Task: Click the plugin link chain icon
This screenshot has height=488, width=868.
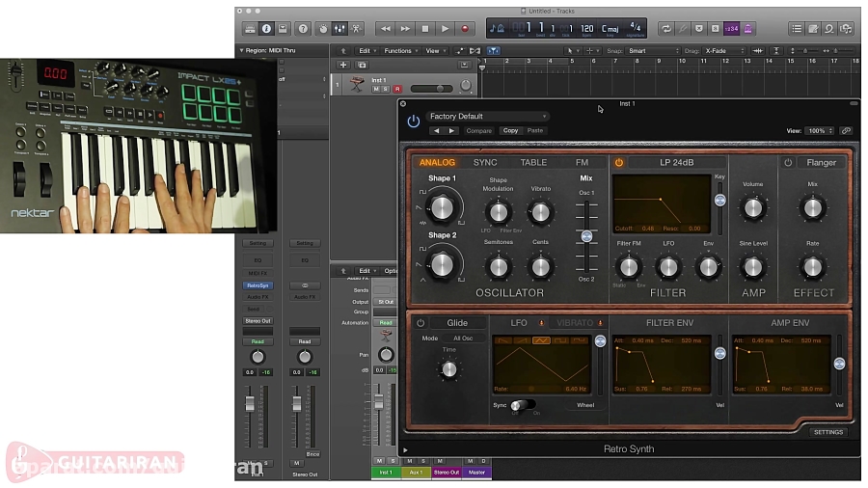Action: coord(846,131)
